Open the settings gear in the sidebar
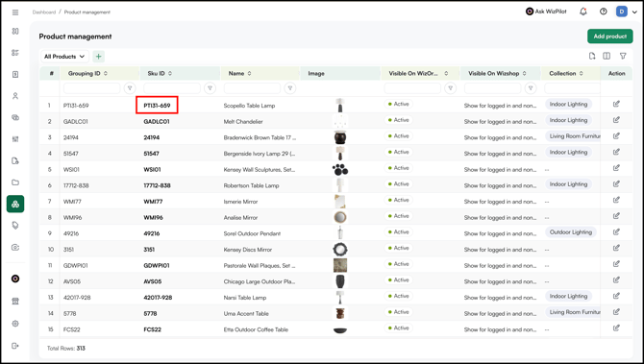The height and width of the screenshot is (364, 644). click(15, 324)
